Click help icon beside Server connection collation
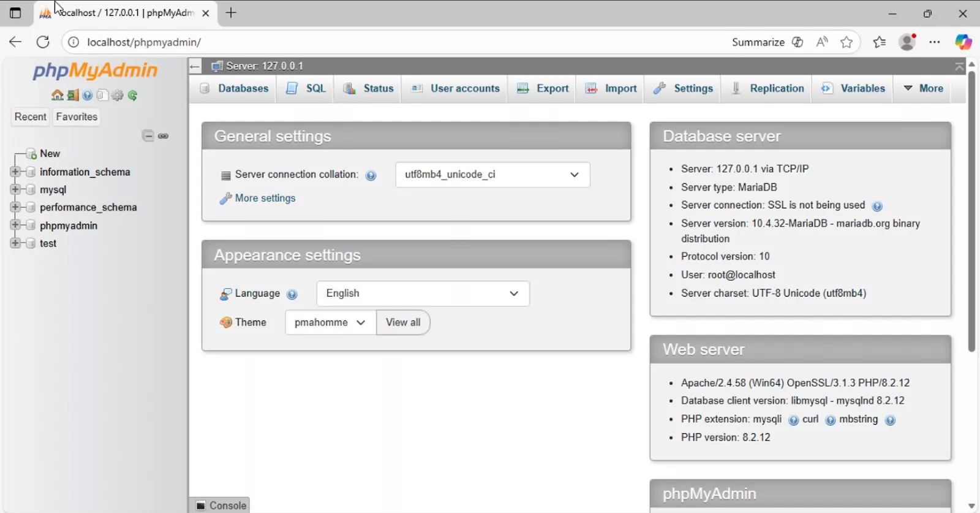This screenshot has width=980, height=513. point(371,176)
